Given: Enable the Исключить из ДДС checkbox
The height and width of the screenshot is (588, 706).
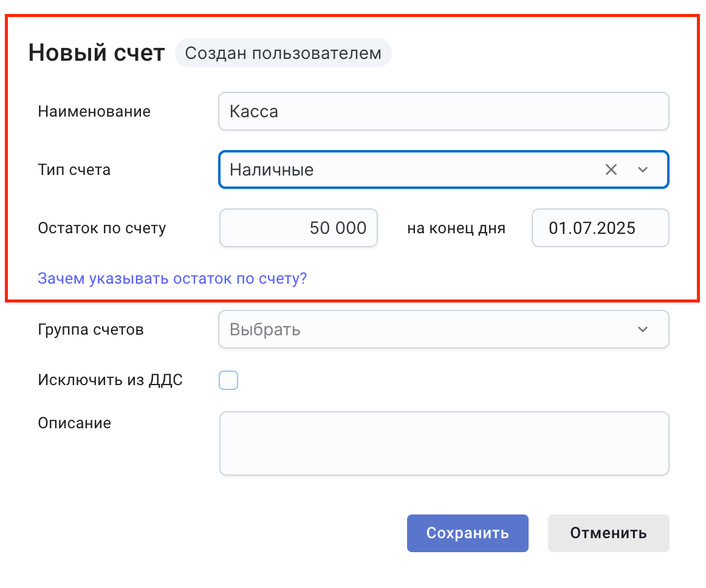Looking at the screenshot, I should pyautogui.click(x=228, y=381).
